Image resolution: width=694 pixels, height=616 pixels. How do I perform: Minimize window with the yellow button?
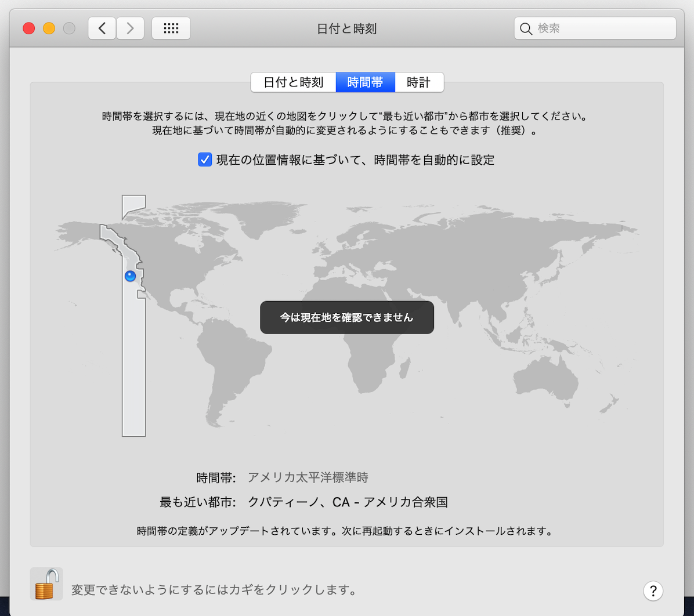pyautogui.click(x=49, y=28)
